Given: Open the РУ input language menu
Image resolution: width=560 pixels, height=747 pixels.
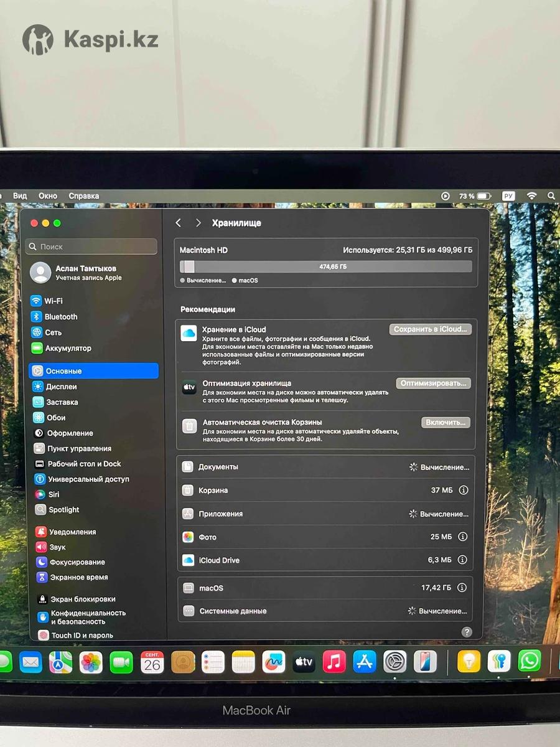Looking at the screenshot, I should (x=508, y=196).
